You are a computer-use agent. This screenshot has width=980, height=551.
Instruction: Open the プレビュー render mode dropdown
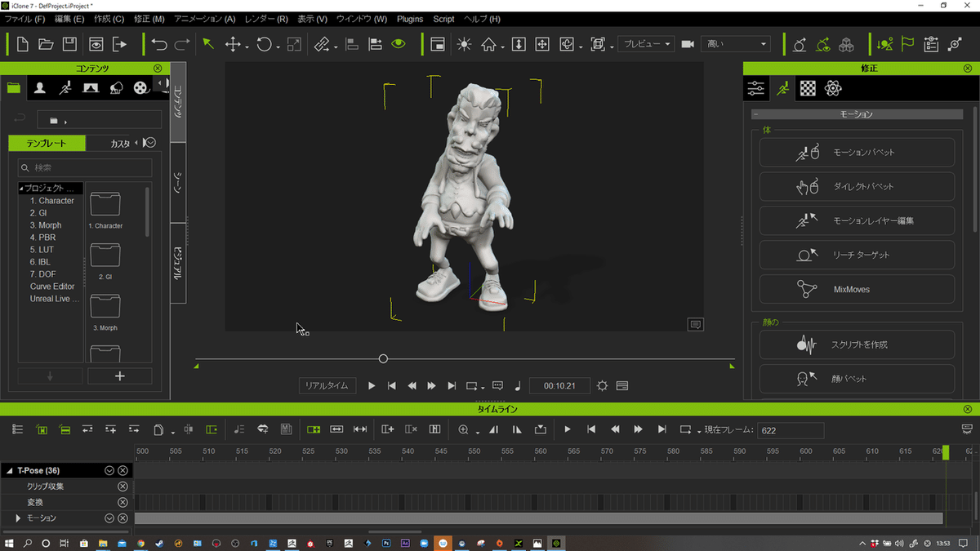tap(646, 44)
